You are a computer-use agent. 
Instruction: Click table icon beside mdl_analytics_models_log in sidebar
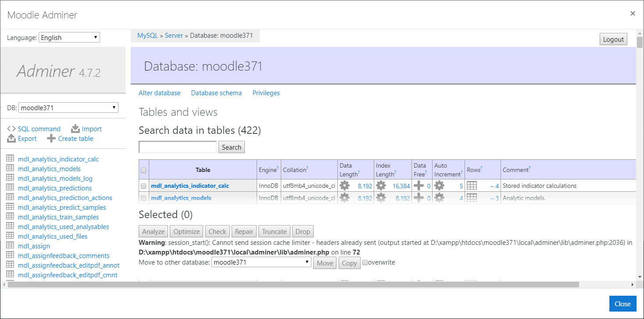(10, 178)
